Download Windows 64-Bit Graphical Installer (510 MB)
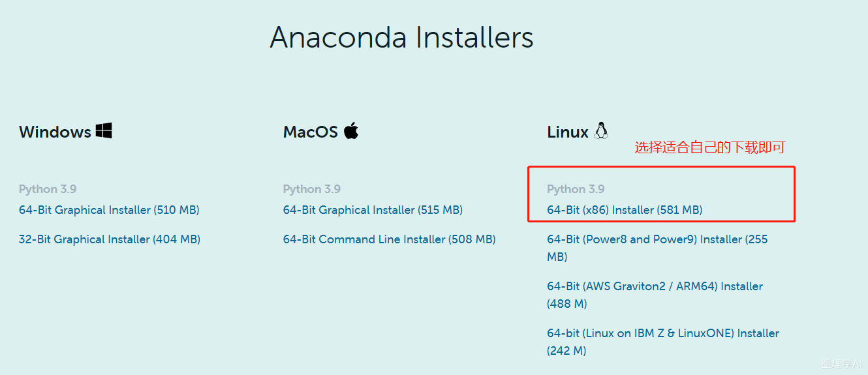Viewport: 868px width, 375px height. click(109, 210)
